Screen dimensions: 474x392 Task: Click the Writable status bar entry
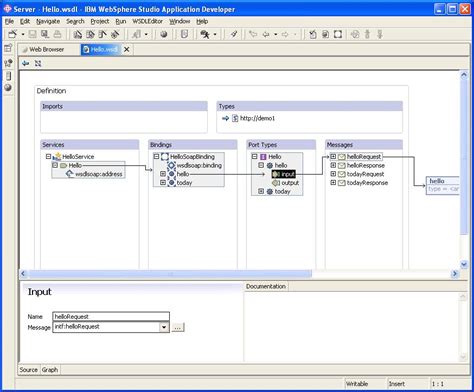(x=357, y=384)
